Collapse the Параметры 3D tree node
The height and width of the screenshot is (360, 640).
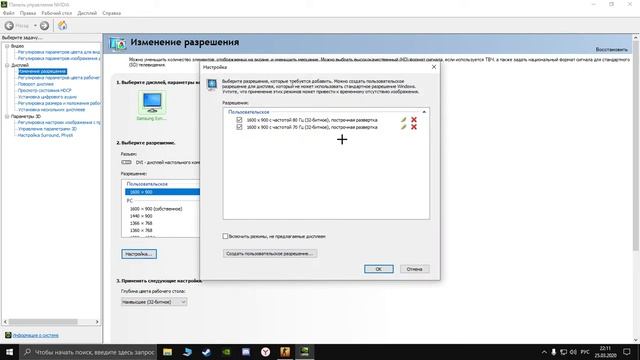[x=7, y=116]
